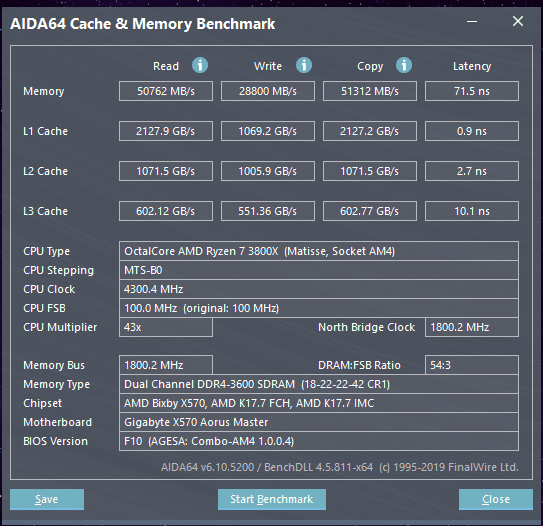The height and width of the screenshot is (526, 543).
Task: Click the CPU Type field showing Ryzen 7 3800X
Action: (x=319, y=251)
